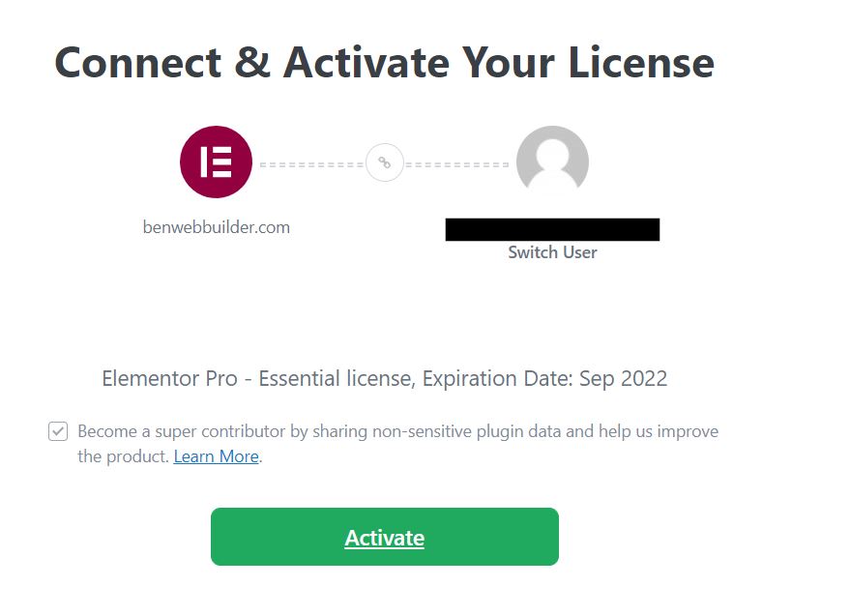Open the Learn More link

215,455
